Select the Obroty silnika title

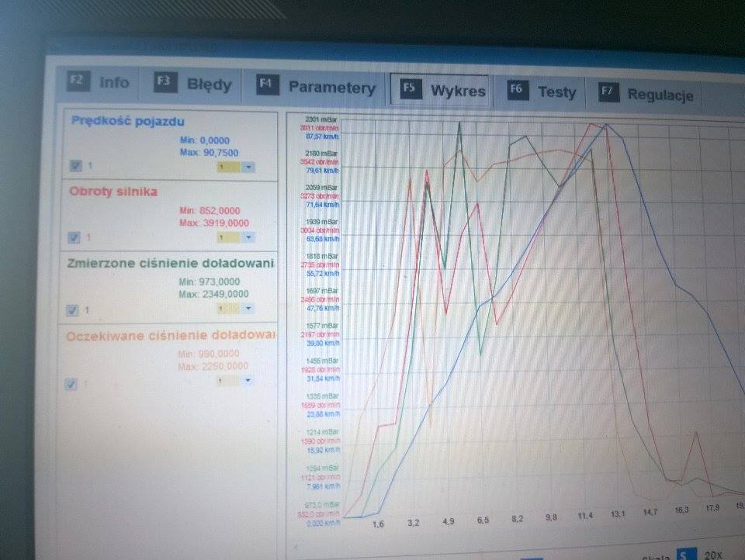click(x=113, y=192)
